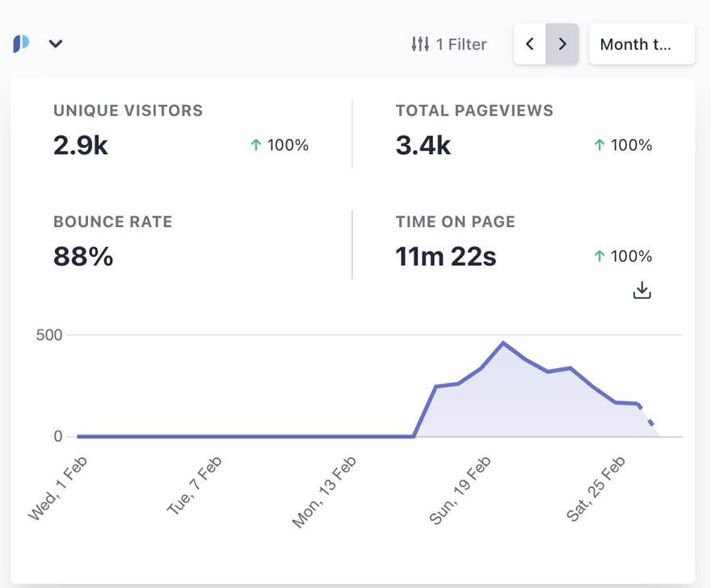Image resolution: width=711 pixels, height=588 pixels.
Task: Expand the site switcher chevron
Action: (55, 44)
